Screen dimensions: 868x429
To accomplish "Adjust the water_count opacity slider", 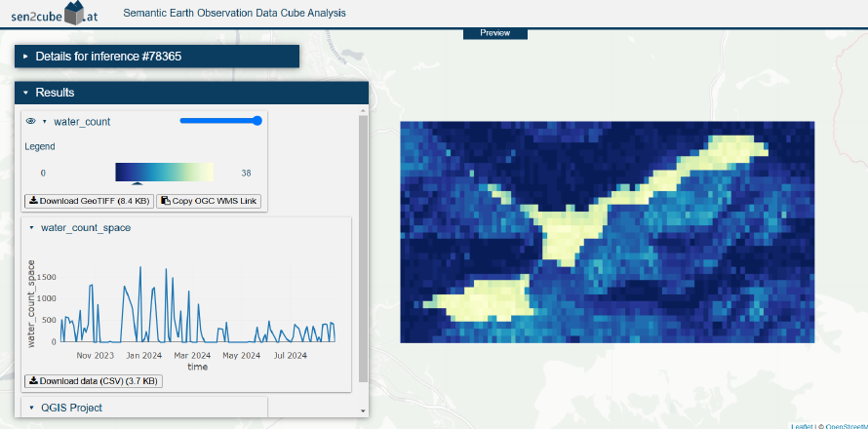I will click(x=220, y=121).
